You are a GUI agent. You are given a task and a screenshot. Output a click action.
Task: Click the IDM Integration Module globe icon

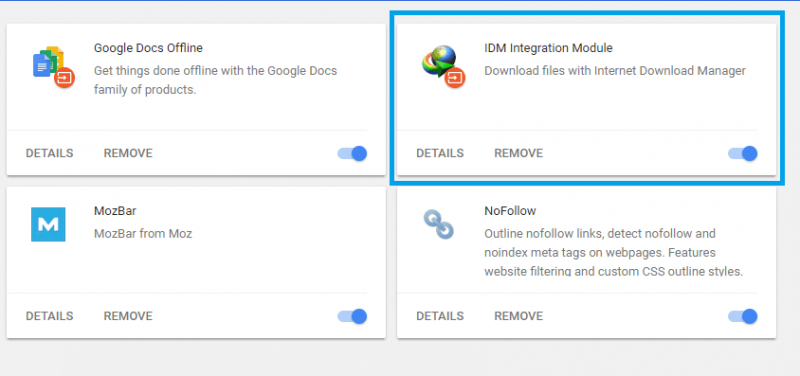point(443,66)
